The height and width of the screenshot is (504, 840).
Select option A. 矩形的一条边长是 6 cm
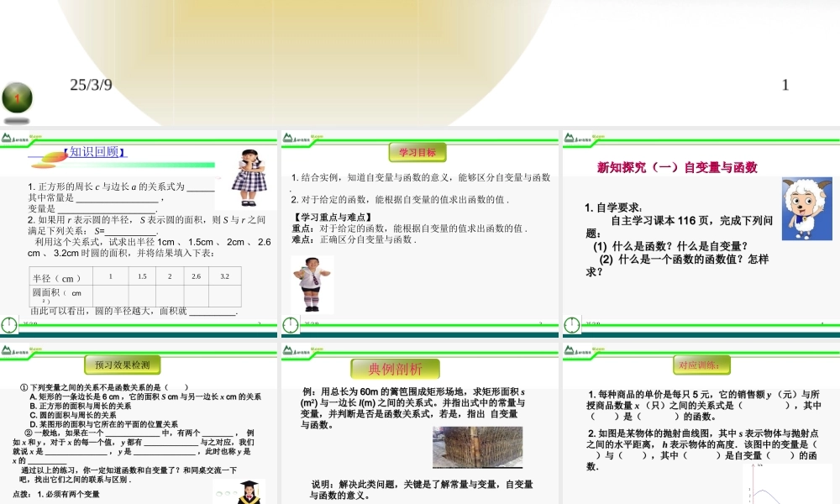pos(145,396)
